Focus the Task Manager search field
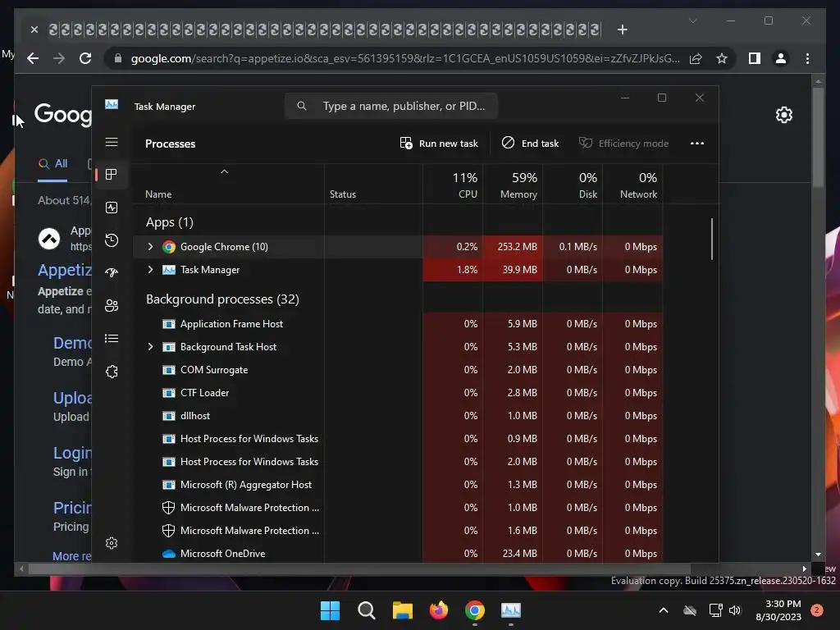 coord(391,106)
